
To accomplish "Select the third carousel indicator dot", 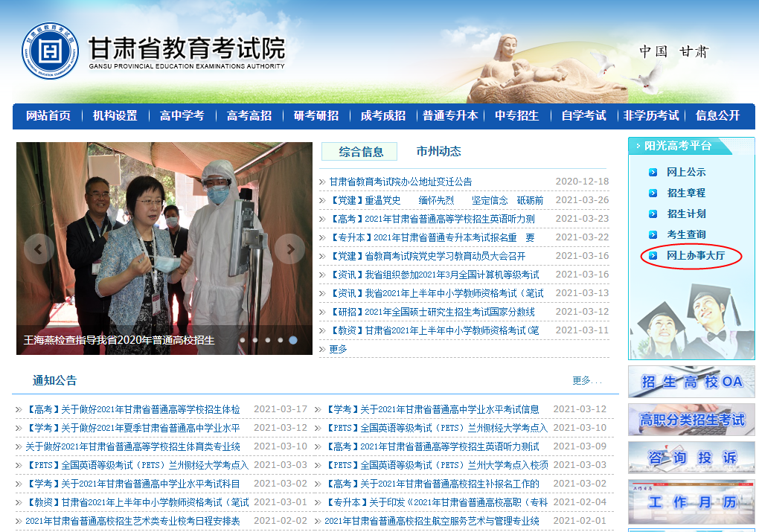I will [x=267, y=340].
